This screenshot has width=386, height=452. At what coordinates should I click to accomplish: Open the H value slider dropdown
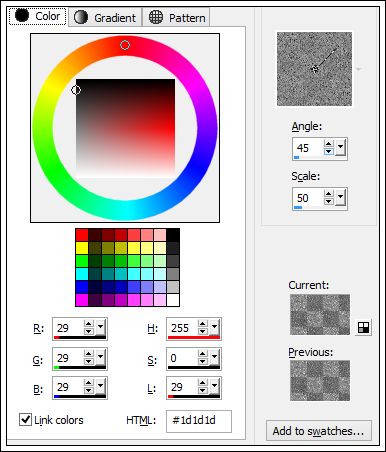tap(214, 327)
